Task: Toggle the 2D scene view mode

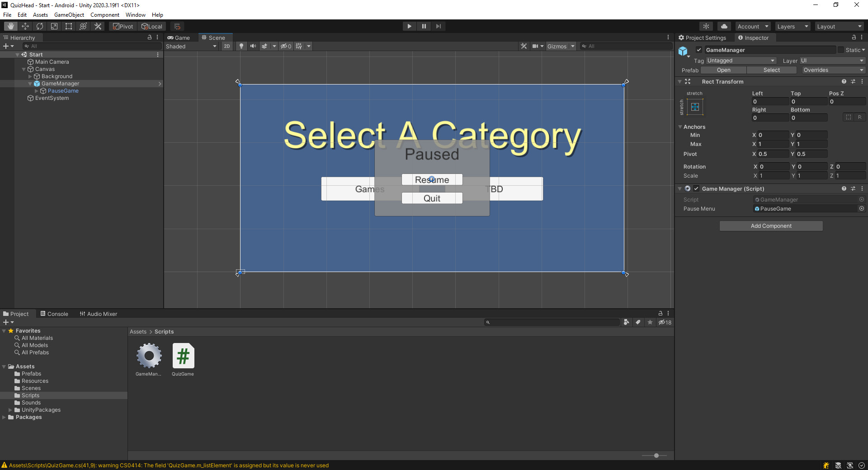Action: pyautogui.click(x=227, y=46)
